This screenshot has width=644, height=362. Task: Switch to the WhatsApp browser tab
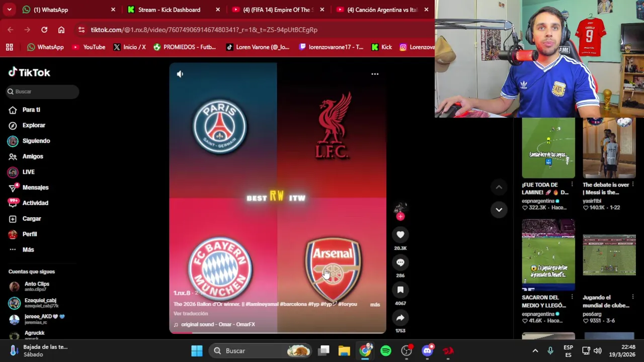click(x=51, y=10)
